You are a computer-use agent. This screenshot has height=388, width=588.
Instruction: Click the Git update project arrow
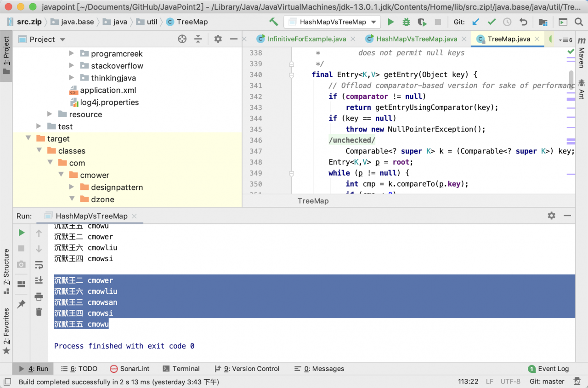point(476,22)
